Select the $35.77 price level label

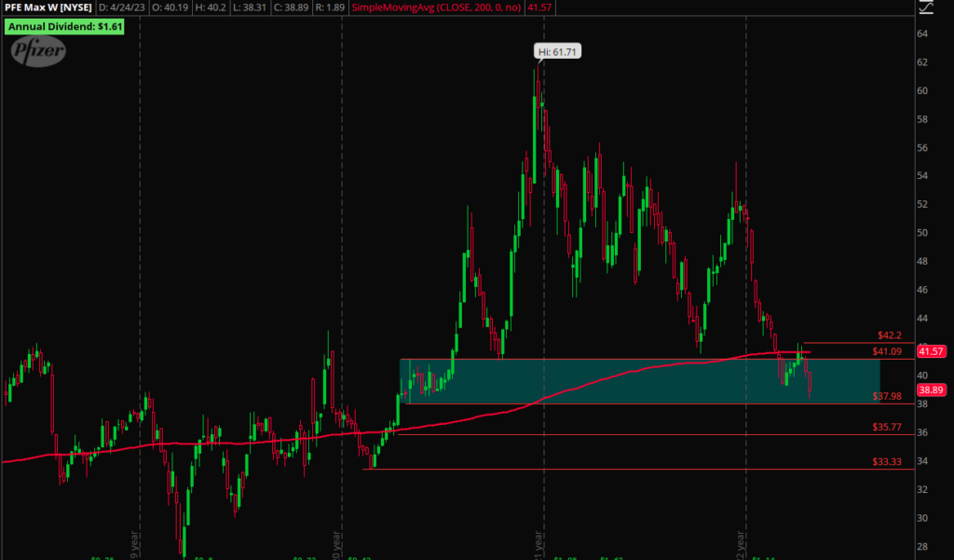[x=889, y=428]
